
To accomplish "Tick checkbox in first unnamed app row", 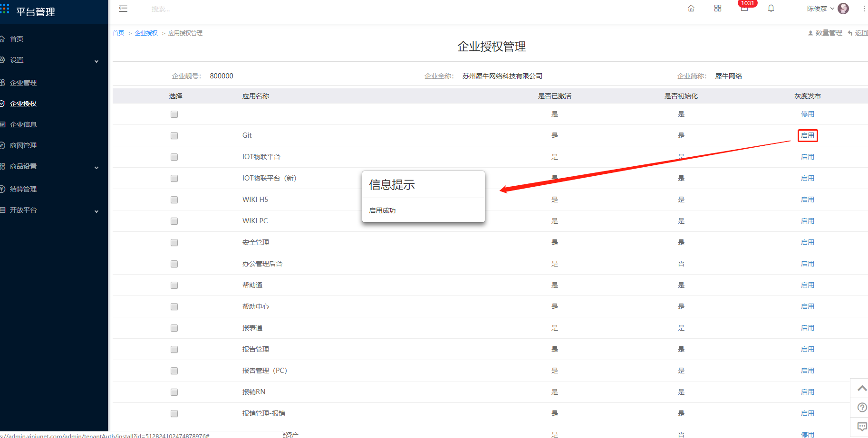I will [x=174, y=114].
